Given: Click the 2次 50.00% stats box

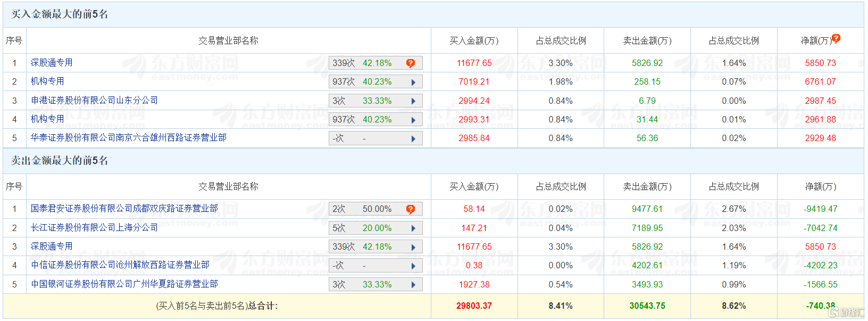Looking at the screenshot, I should tap(367, 209).
